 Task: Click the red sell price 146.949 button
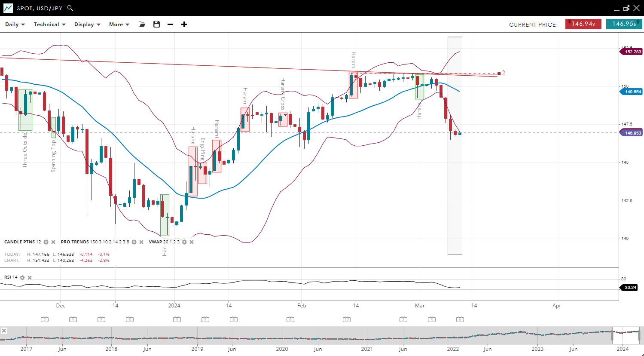click(x=583, y=24)
